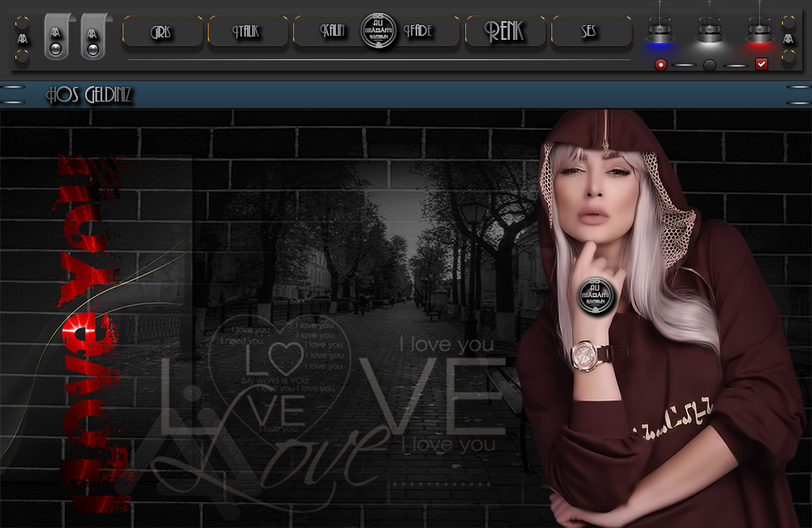Image resolution: width=812 pixels, height=528 pixels.
Task: Click the blue hanging lamp icon
Action: [660, 32]
